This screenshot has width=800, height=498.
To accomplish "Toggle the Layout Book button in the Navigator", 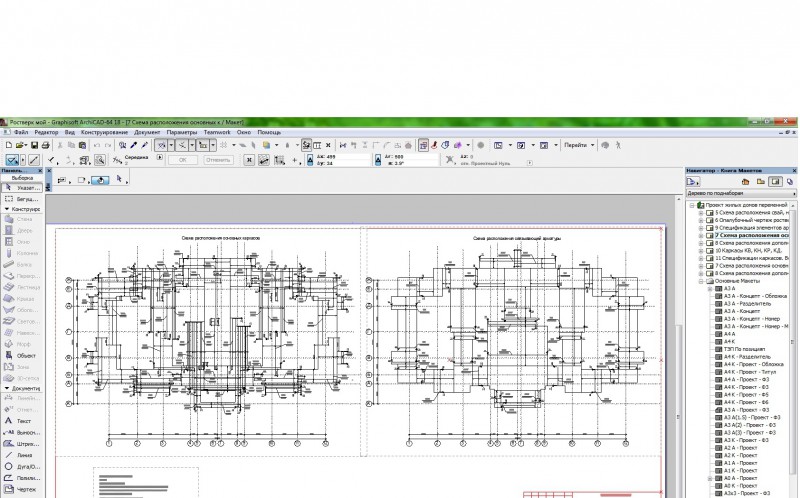I will click(x=776, y=181).
